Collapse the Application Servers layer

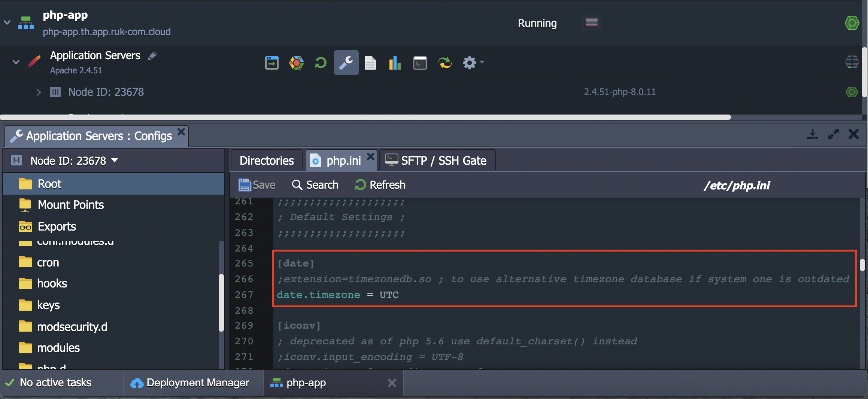click(16, 62)
